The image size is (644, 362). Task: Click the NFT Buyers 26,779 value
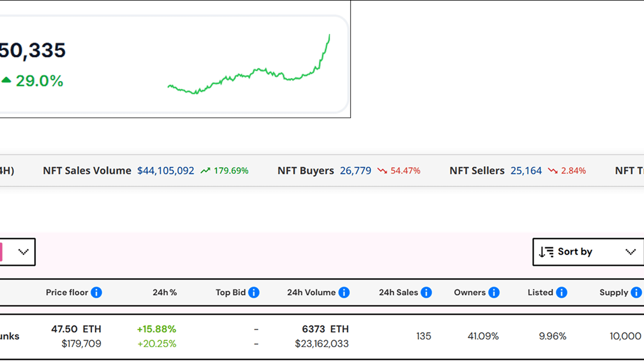coord(355,171)
